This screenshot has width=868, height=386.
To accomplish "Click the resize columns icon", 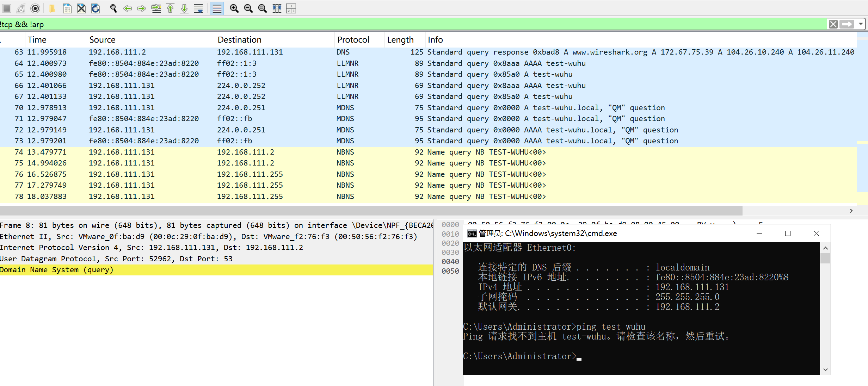I will pyautogui.click(x=277, y=8).
